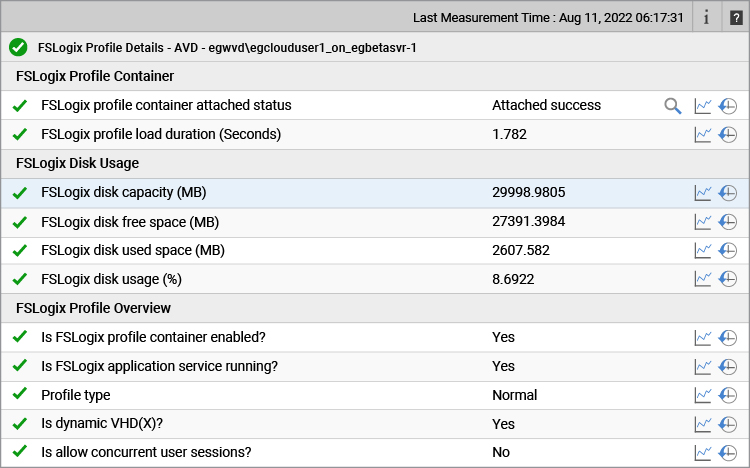750x468 pixels.
Task: Select 'Is FSLogix profile container enabled?' label
Action: tap(153, 337)
